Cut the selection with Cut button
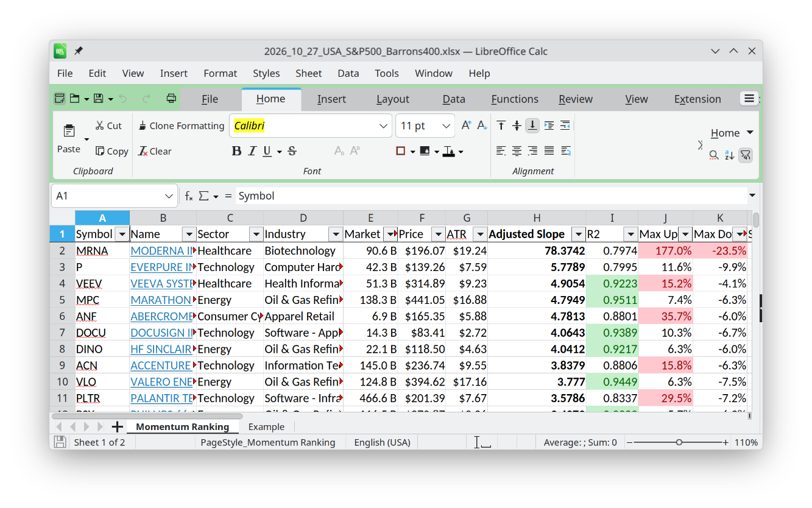Screen dimensions: 812x508 coord(108,125)
